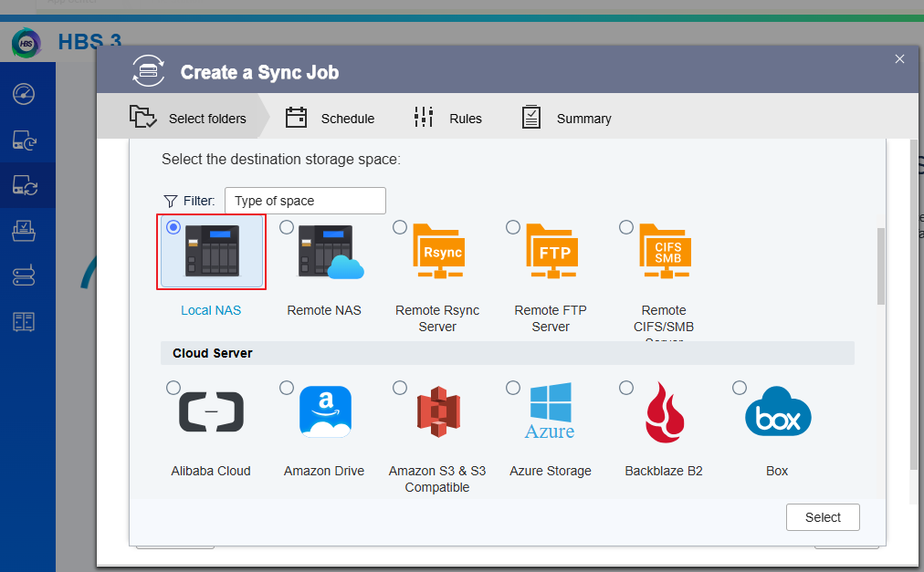Viewport: 924px width, 572px height.
Task: Click the Backblaze B2 flame logo
Action: [665, 412]
